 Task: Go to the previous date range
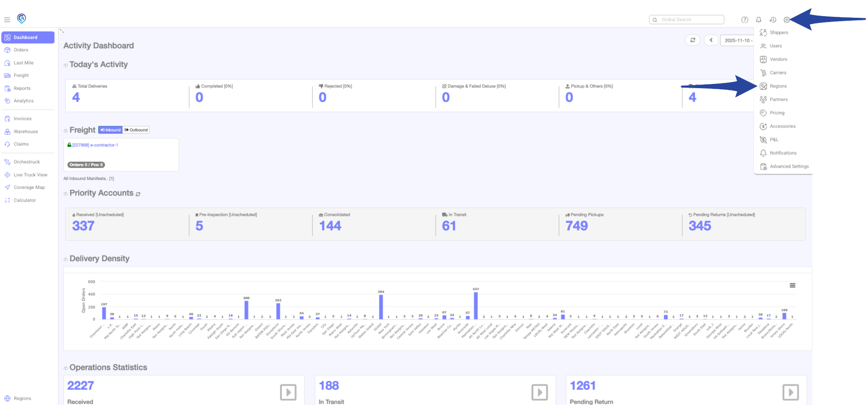(x=711, y=40)
